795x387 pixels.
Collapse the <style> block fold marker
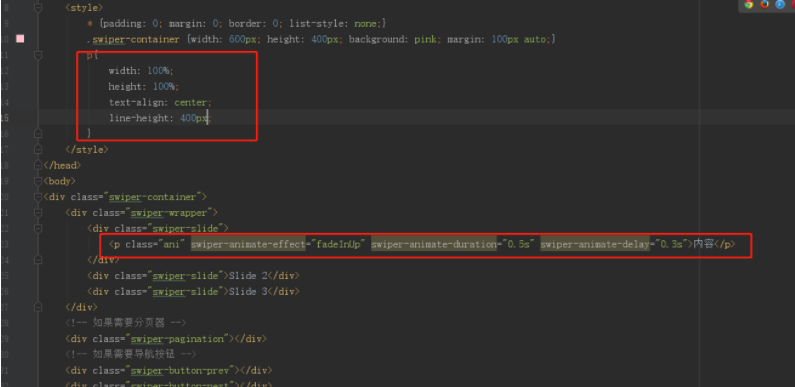click(x=38, y=8)
